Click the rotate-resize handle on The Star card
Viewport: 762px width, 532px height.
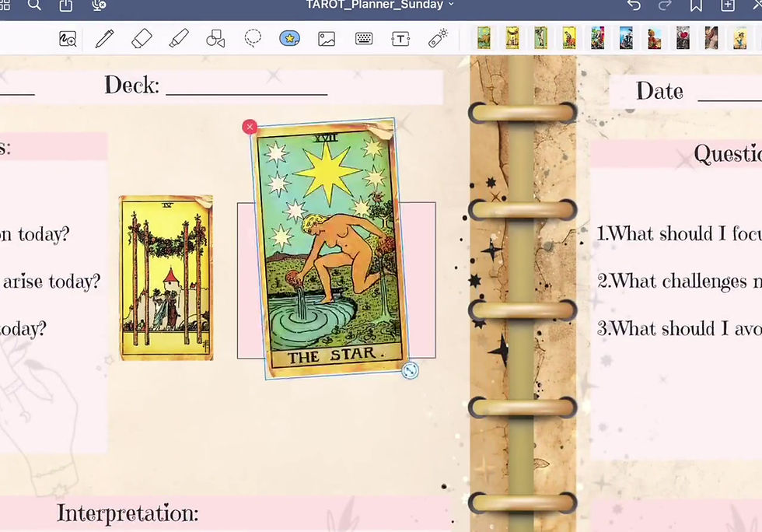[411, 370]
